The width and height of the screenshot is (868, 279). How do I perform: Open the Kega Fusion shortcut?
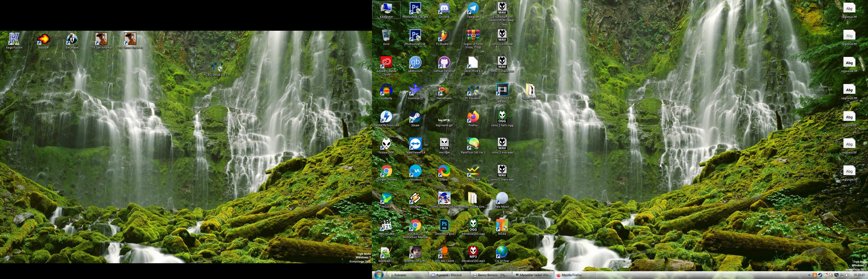point(14,41)
